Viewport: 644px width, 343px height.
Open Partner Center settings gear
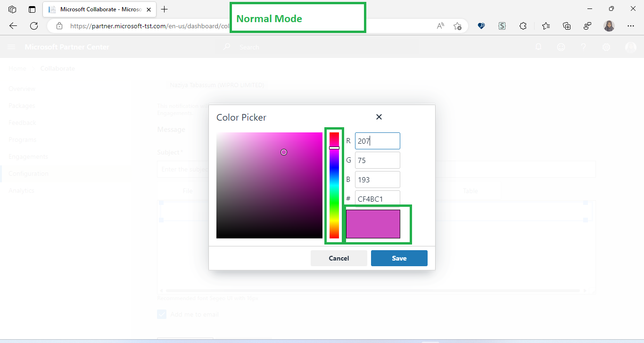606,47
